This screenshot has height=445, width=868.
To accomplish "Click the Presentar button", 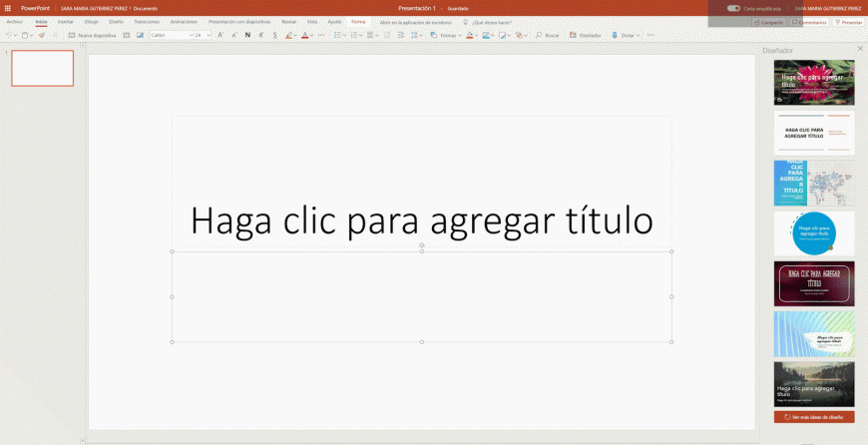I will pyautogui.click(x=849, y=23).
